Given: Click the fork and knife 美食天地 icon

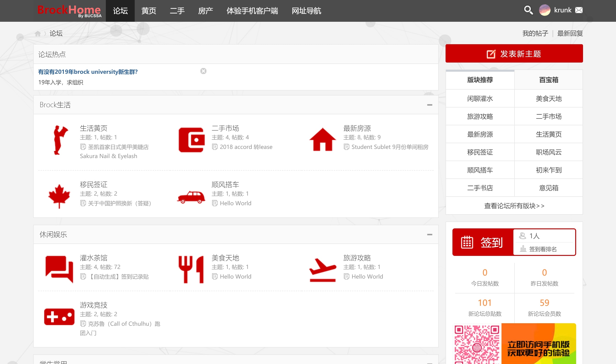Looking at the screenshot, I should point(191,269).
